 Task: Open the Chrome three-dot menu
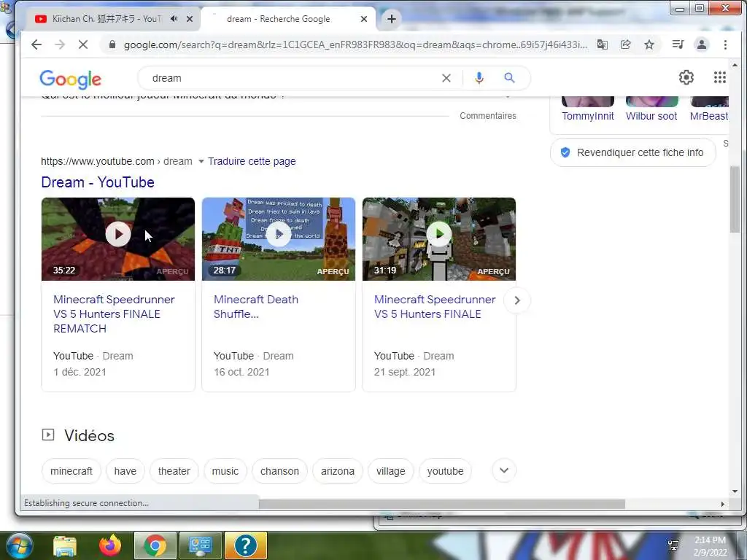725,44
